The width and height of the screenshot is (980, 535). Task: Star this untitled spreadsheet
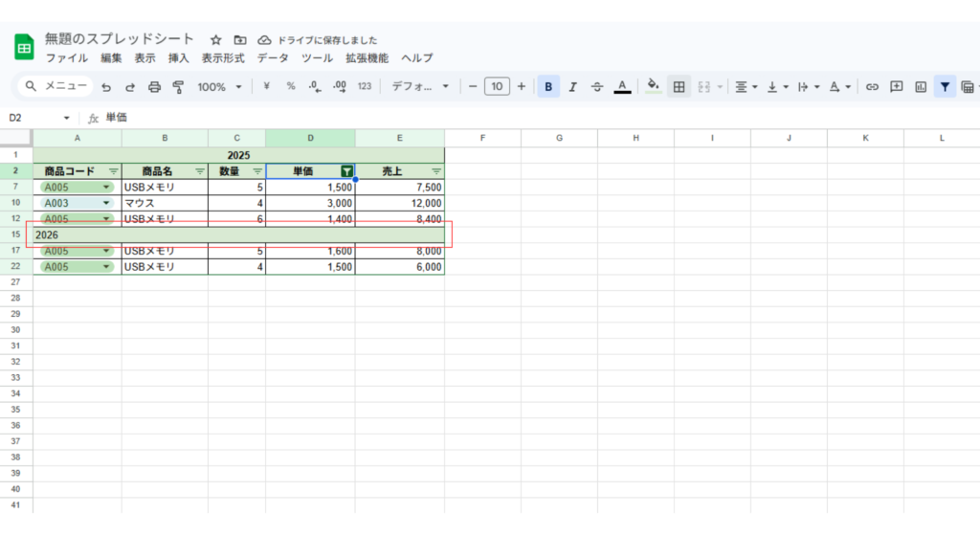216,40
